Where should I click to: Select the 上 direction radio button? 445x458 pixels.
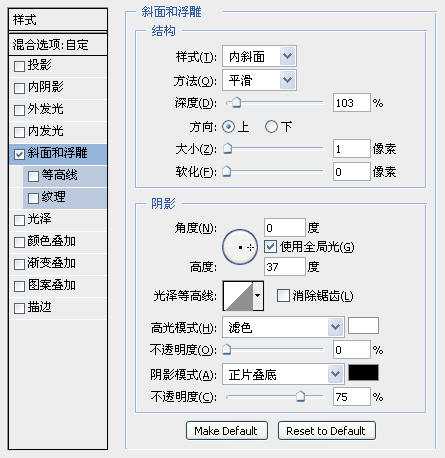[x=228, y=127]
